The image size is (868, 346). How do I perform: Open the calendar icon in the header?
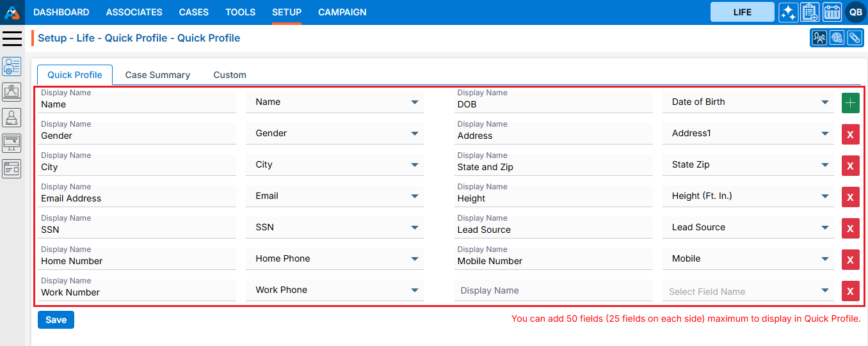click(832, 12)
